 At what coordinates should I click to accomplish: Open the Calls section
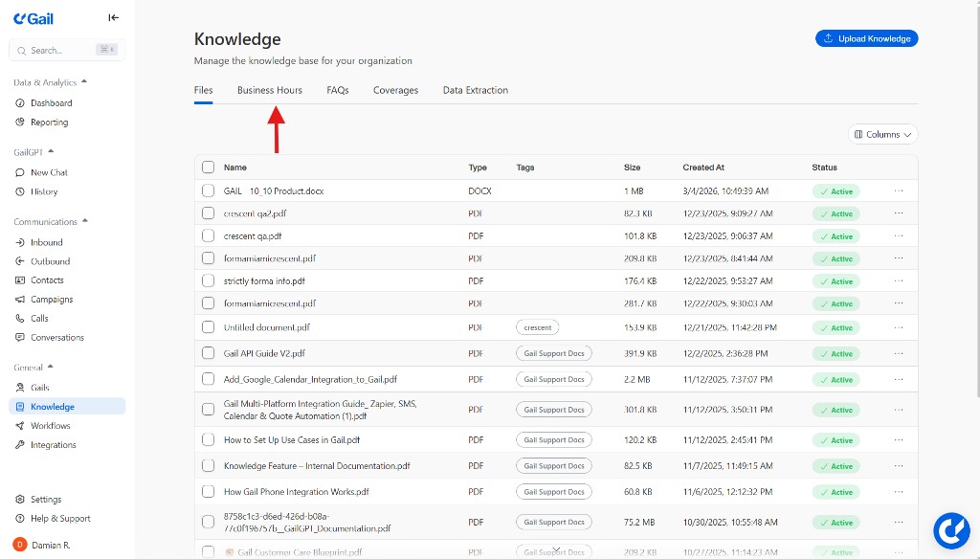39,319
